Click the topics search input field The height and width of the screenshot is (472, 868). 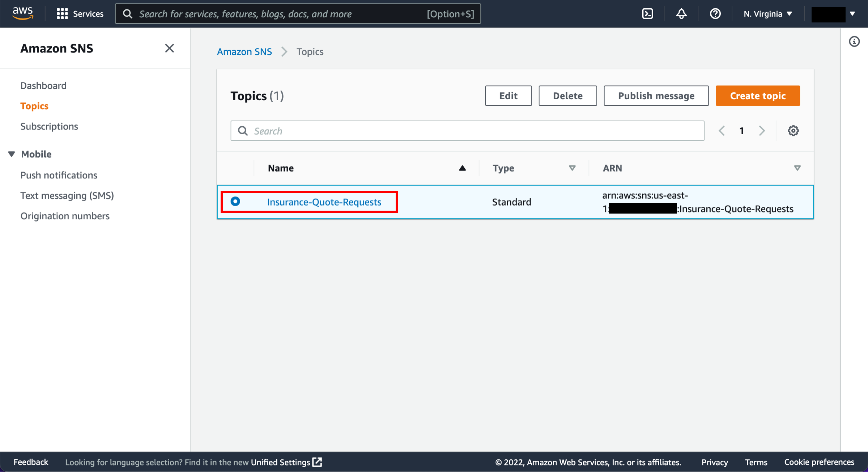point(467,130)
